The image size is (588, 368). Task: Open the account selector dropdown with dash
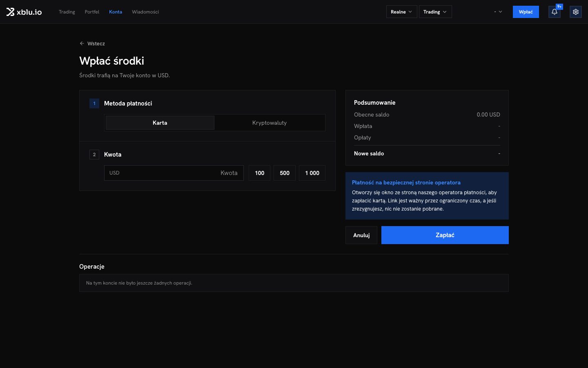click(x=498, y=12)
